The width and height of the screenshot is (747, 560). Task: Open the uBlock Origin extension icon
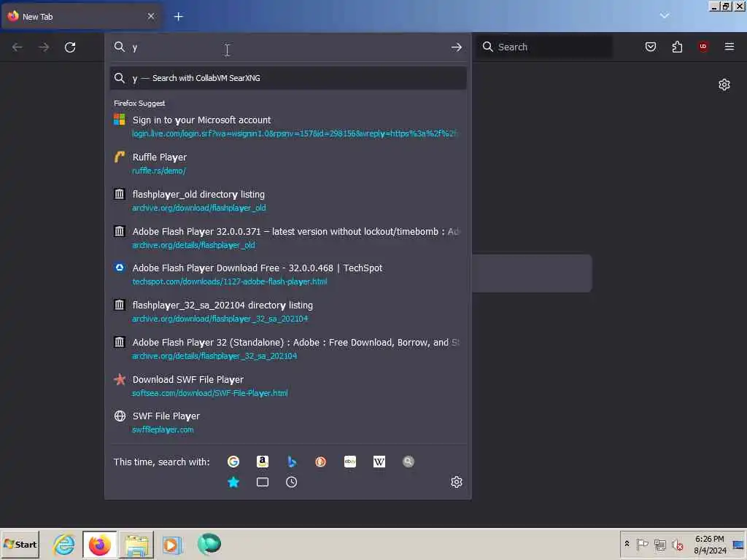pyautogui.click(x=703, y=47)
